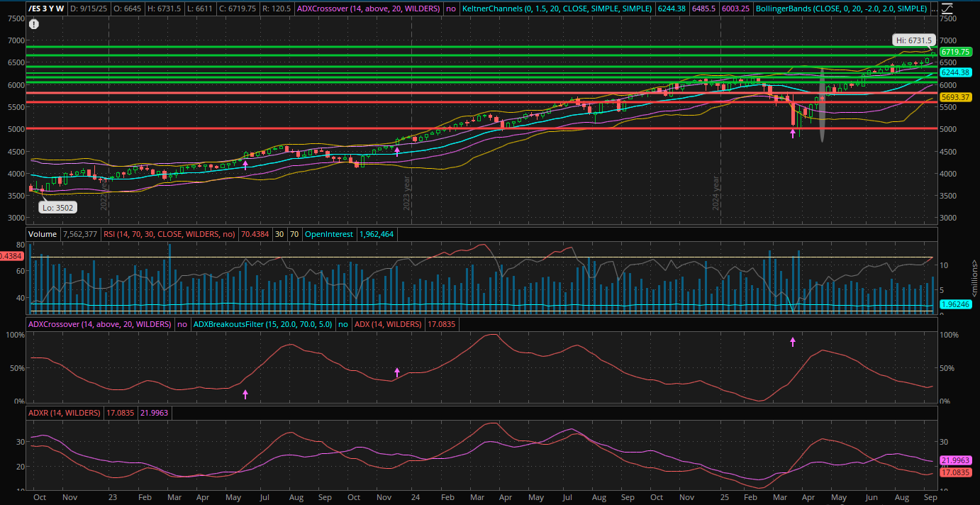Click the O: 6645 open value
980x505 pixels.
pos(126,9)
